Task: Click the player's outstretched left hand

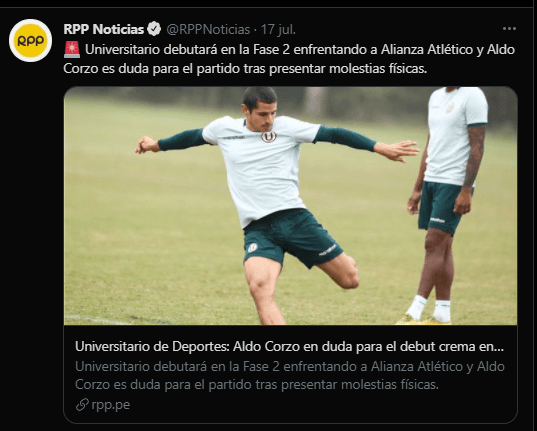Action: [397, 150]
